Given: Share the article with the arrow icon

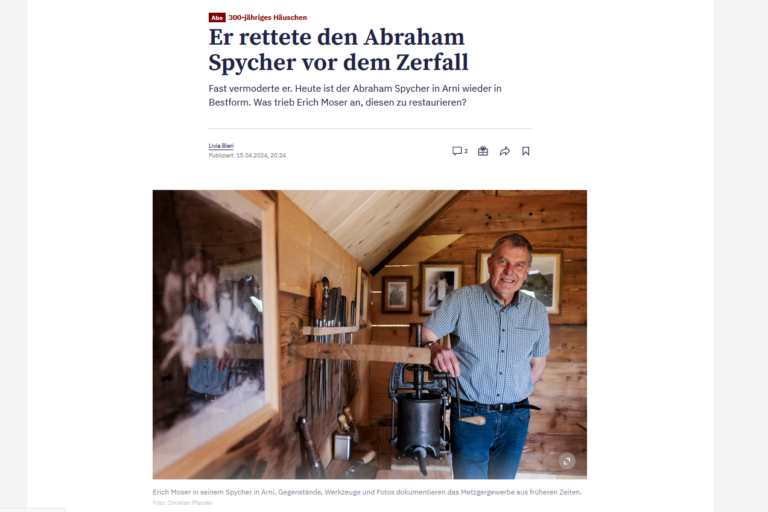Looking at the screenshot, I should (x=504, y=151).
